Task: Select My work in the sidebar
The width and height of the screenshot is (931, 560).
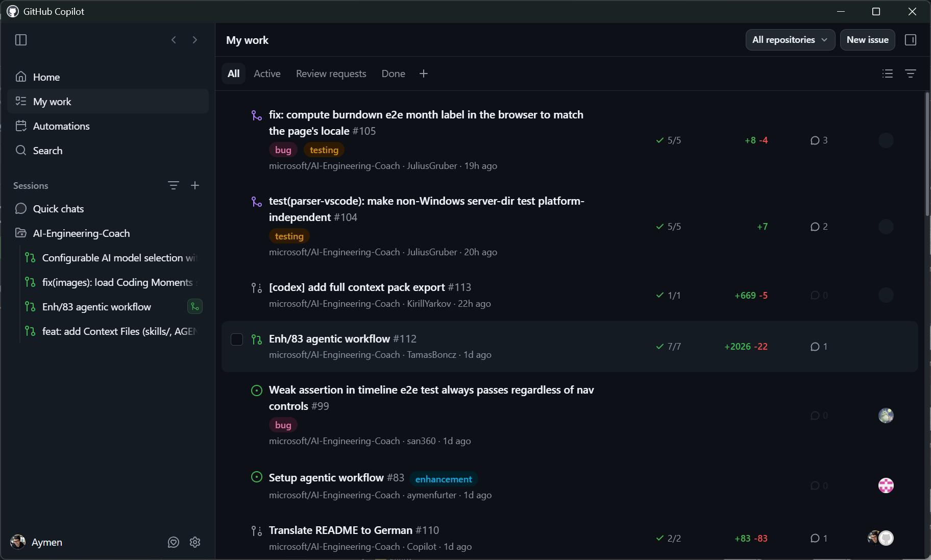Action: pos(108,102)
